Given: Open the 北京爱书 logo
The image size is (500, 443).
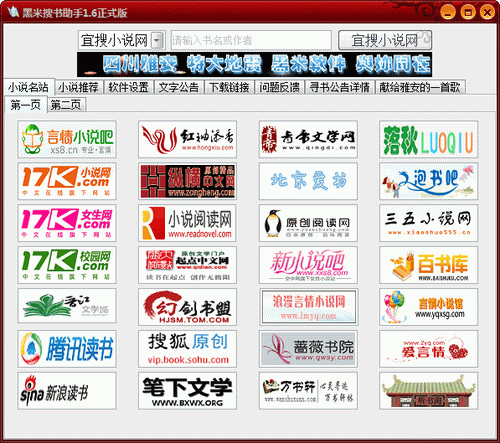Looking at the screenshot, I should (x=308, y=181).
